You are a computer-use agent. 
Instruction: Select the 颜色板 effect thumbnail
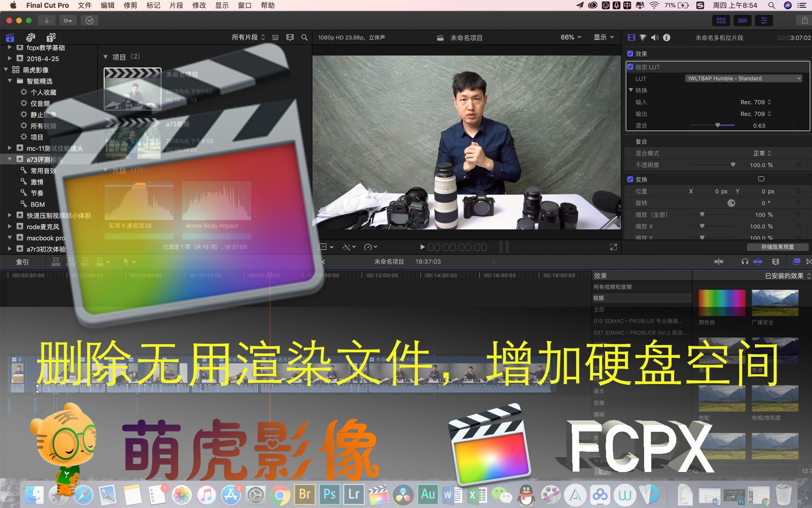tap(721, 303)
